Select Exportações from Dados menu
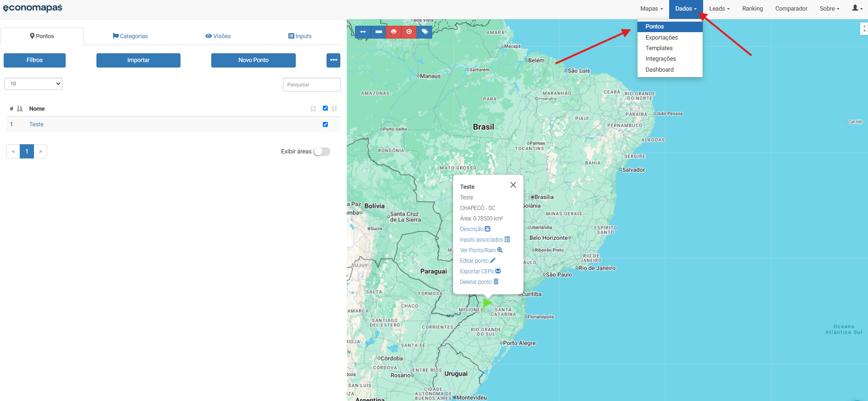Image resolution: width=868 pixels, height=401 pixels. [x=661, y=38]
